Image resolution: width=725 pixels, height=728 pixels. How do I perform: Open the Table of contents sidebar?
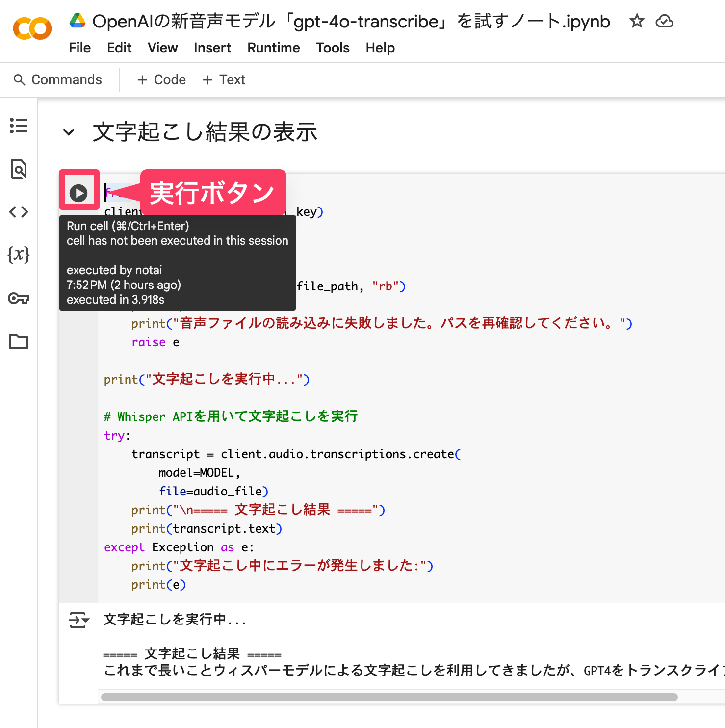pyautogui.click(x=19, y=126)
